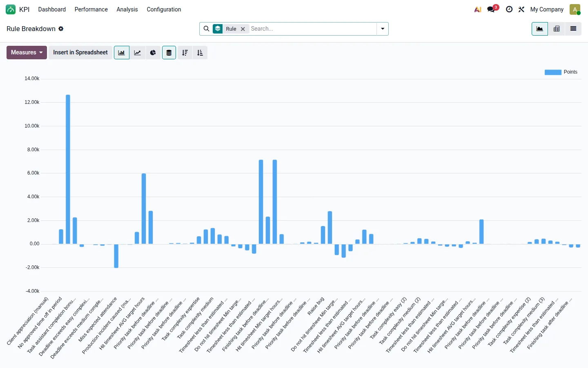
Task: Click the Rule group-by layers icon
Action: 218,29
